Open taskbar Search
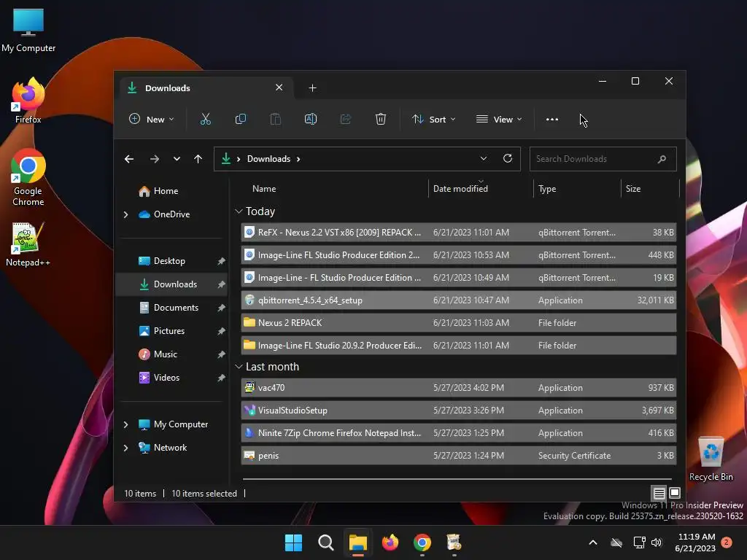Image resolution: width=747 pixels, height=560 pixels. [x=326, y=542]
